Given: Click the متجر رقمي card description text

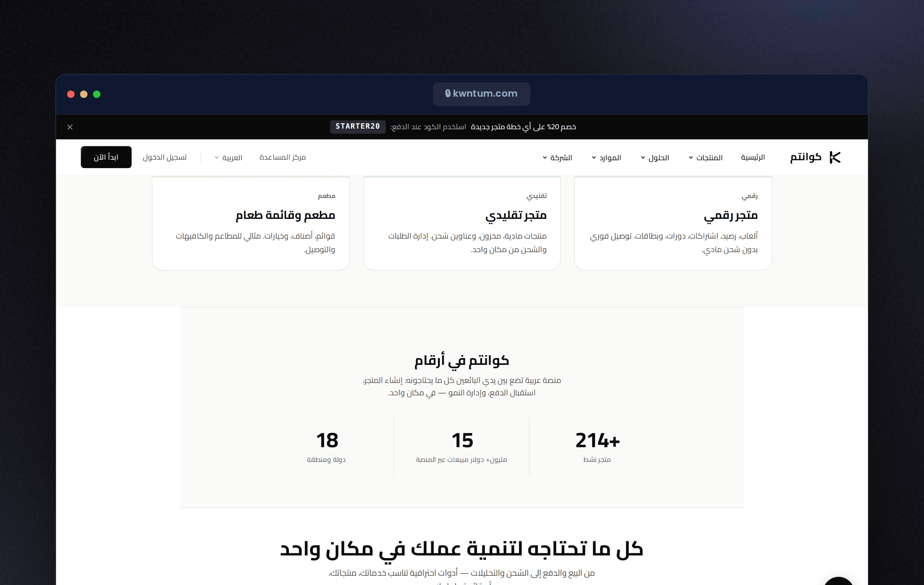Looking at the screenshot, I should pyautogui.click(x=674, y=242).
